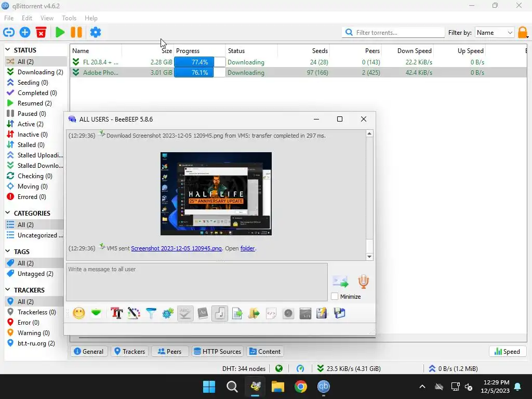Click the green down-arrow icon in BeeBEEP toolbar

pyautogui.click(x=96, y=313)
